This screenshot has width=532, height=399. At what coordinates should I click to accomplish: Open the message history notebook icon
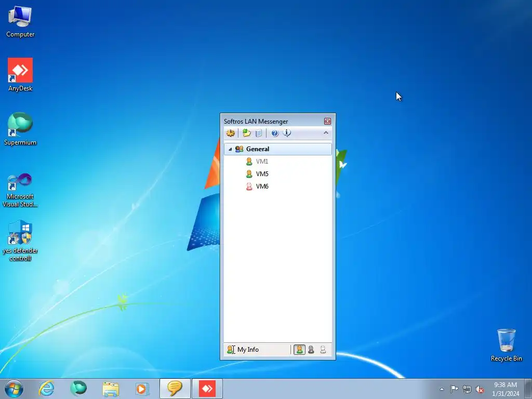[x=259, y=133]
